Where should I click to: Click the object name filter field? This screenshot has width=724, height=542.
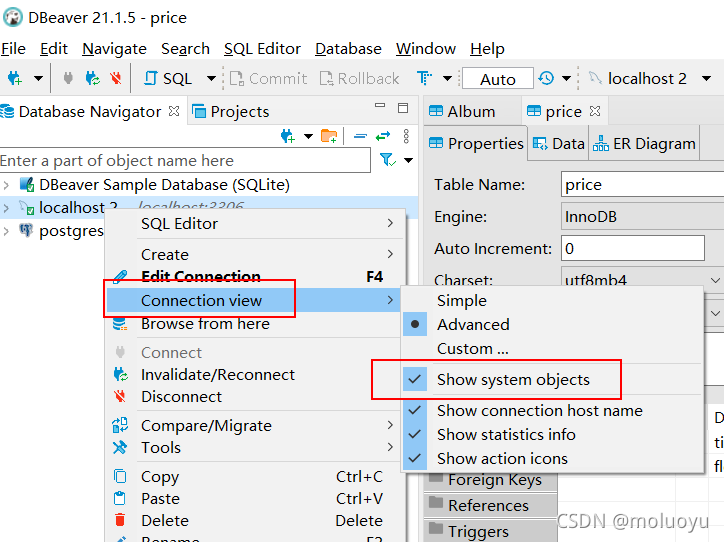point(185,160)
